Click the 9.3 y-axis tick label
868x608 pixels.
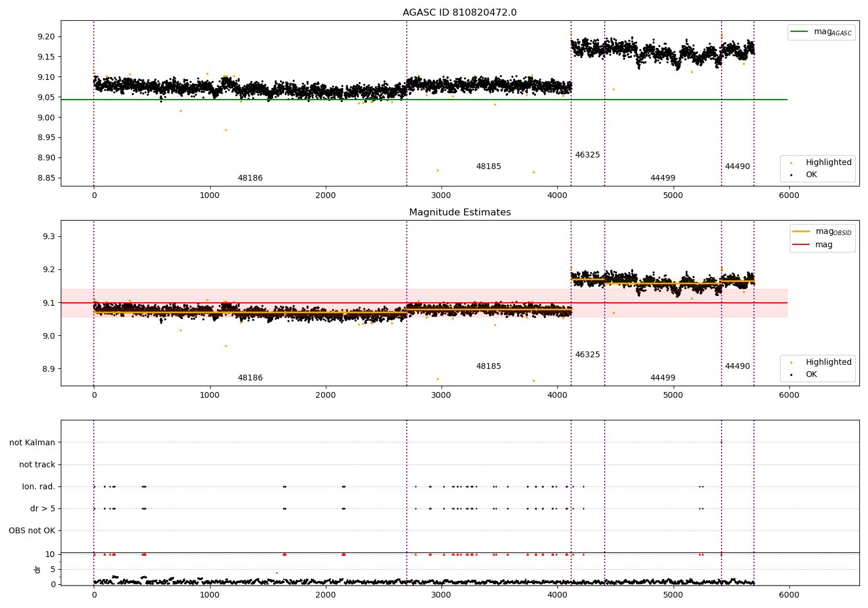(x=49, y=237)
